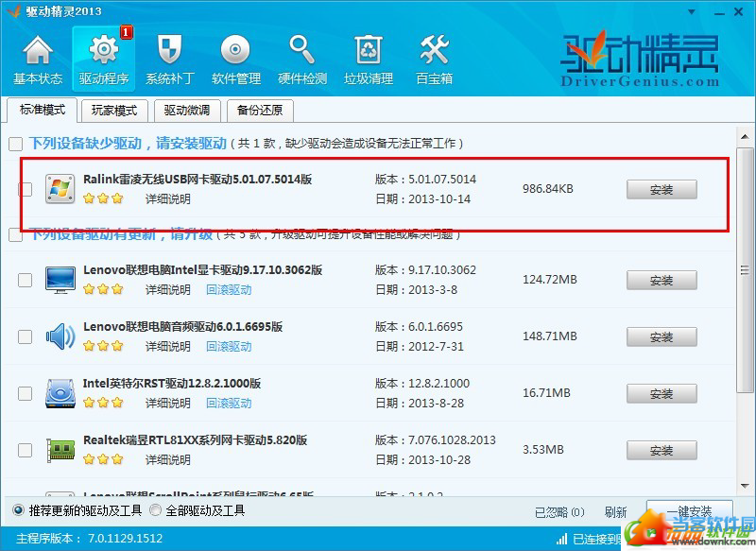756x551 pixels.
Task: Click the Ralink USB network driver icon
Action: click(x=60, y=189)
